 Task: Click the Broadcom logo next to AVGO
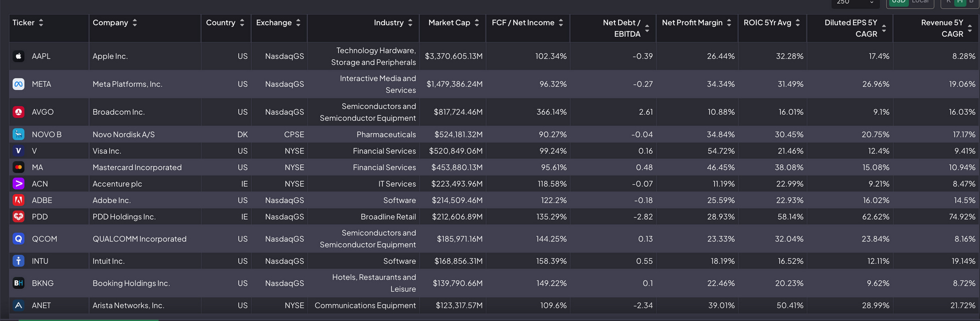tap(19, 112)
